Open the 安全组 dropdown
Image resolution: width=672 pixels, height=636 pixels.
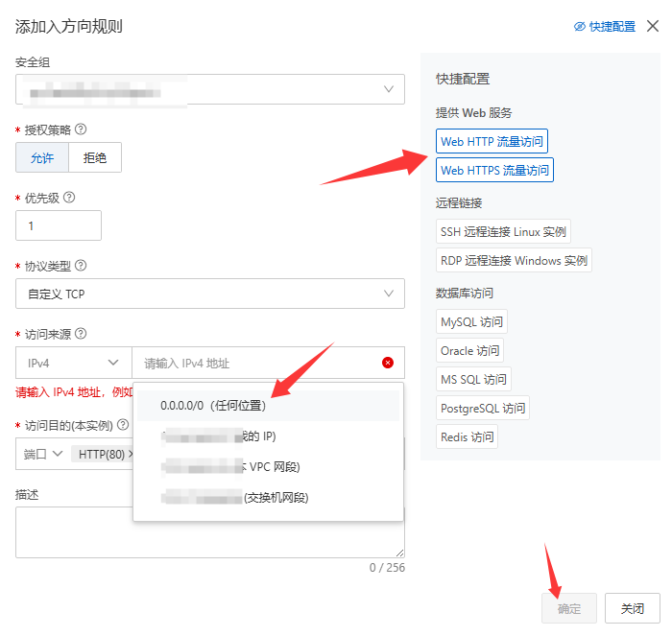click(x=209, y=89)
